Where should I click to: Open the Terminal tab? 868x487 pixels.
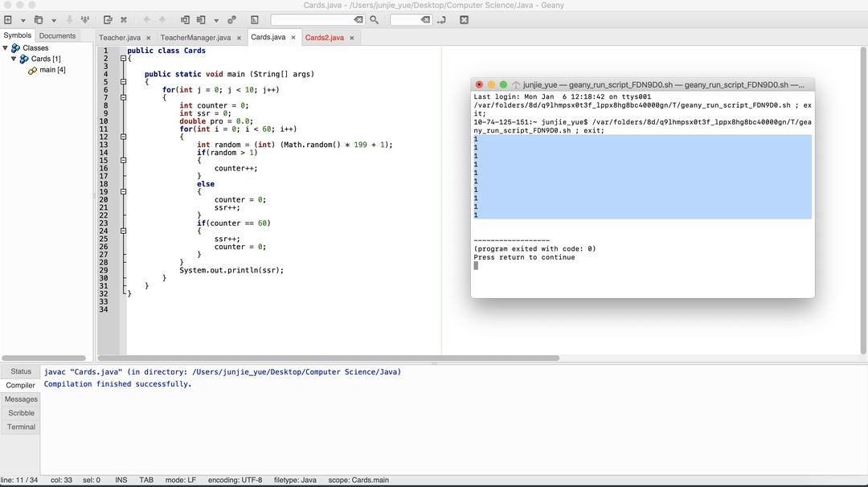(x=21, y=427)
